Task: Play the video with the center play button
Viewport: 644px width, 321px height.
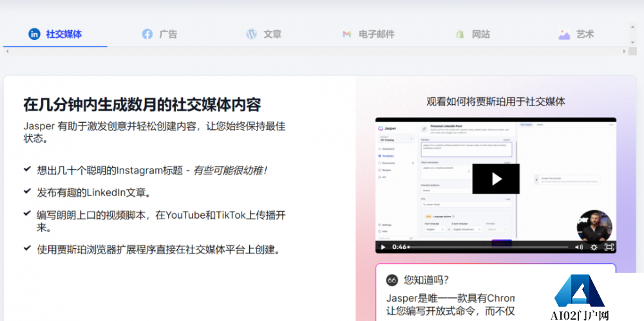Action: 496,179
